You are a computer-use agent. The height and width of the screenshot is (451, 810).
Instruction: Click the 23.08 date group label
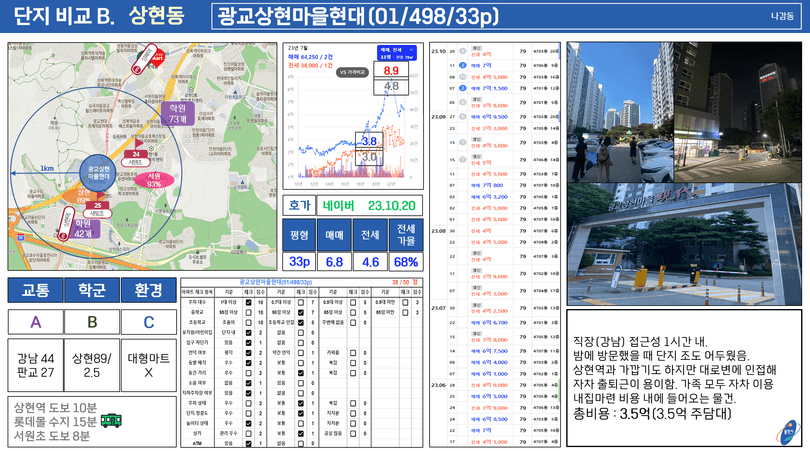pos(438,231)
